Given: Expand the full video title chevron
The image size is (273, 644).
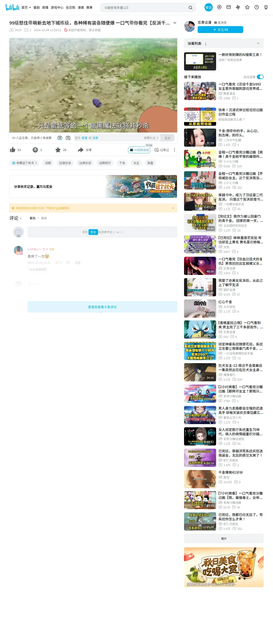Looking at the screenshot, I should 175,23.
